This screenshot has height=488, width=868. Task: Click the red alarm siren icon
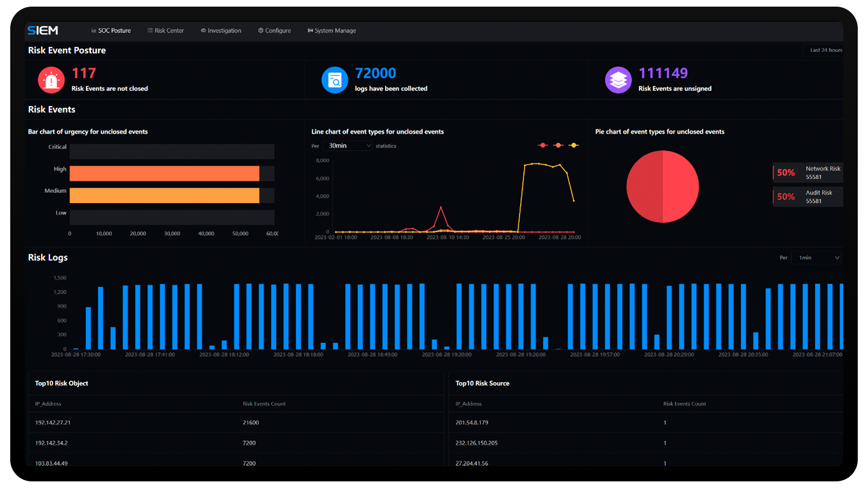[51, 80]
